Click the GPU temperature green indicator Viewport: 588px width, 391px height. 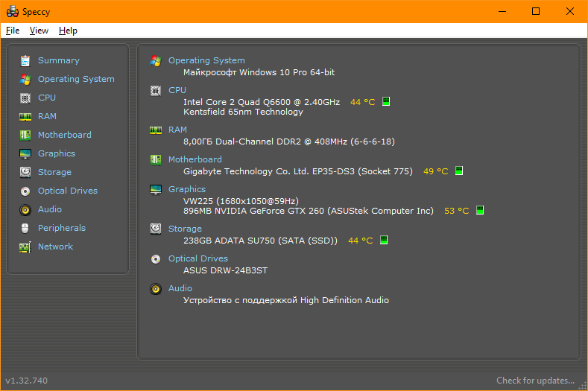(480, 210)
